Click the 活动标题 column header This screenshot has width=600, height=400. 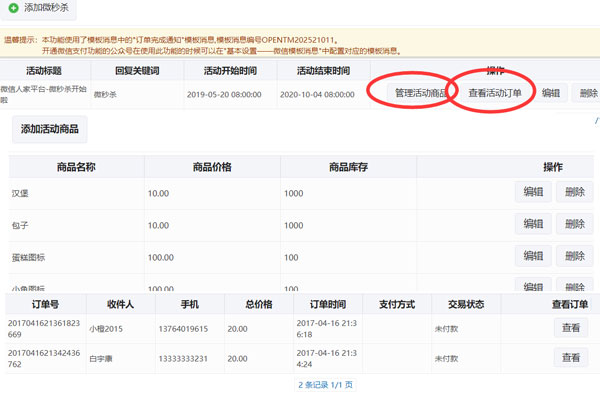(x=44, y=71)
